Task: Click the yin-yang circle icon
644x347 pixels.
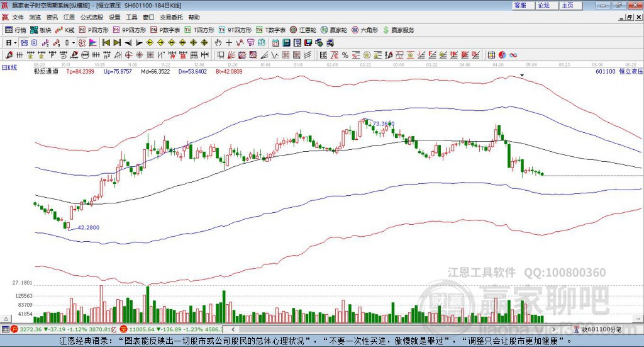Action: pyautogui.click(x=502, y=55)
